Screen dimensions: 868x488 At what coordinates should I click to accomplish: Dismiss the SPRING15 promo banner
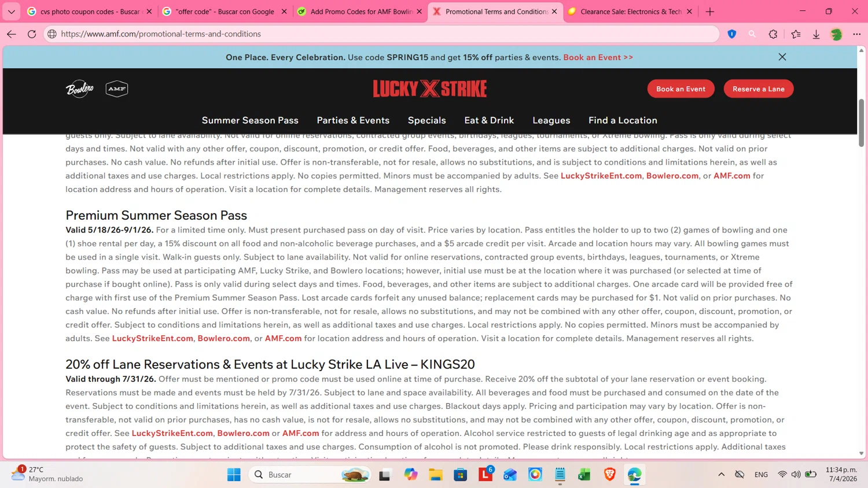pos(782,57)
